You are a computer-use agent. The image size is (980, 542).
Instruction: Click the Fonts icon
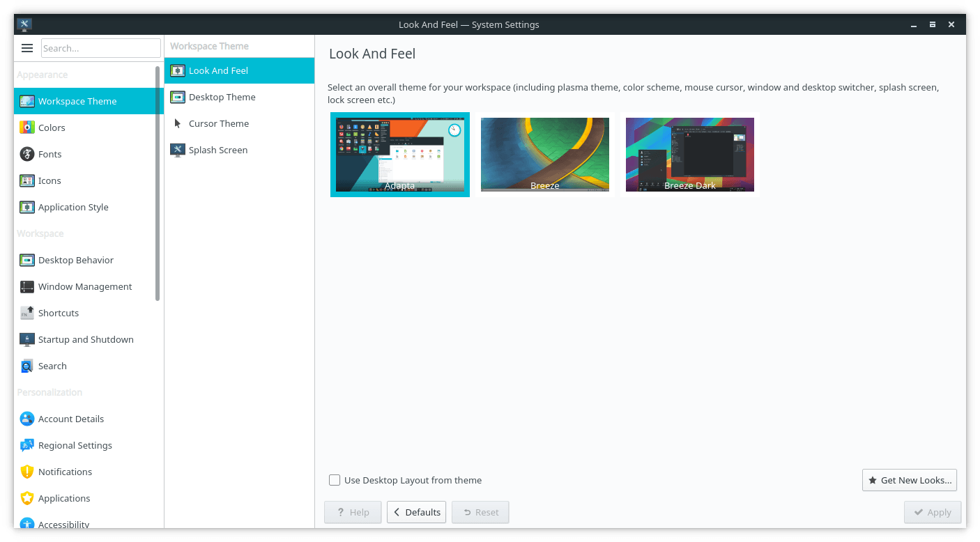[x=27, y=154]
